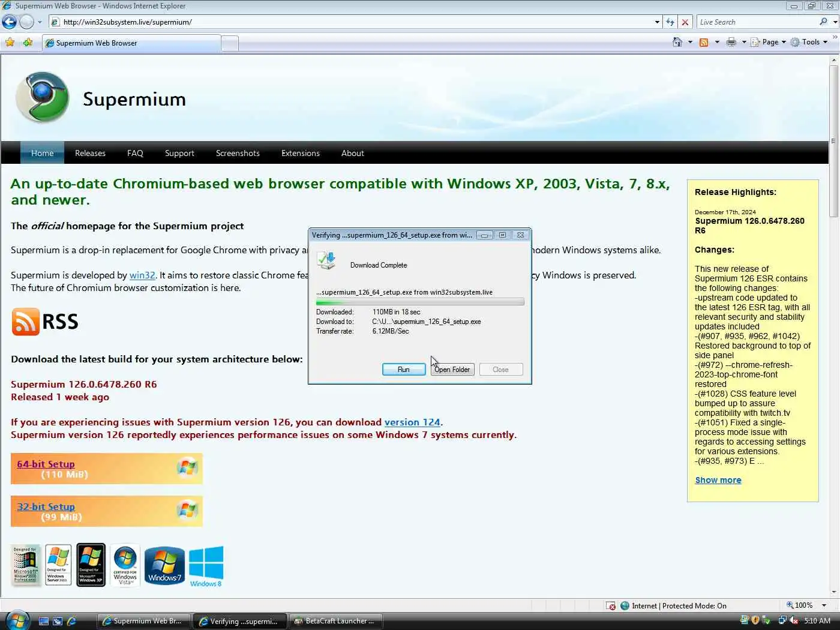840x630 pixels.
Task: Open the zoom level 100% control
Action: click(800, 605)
